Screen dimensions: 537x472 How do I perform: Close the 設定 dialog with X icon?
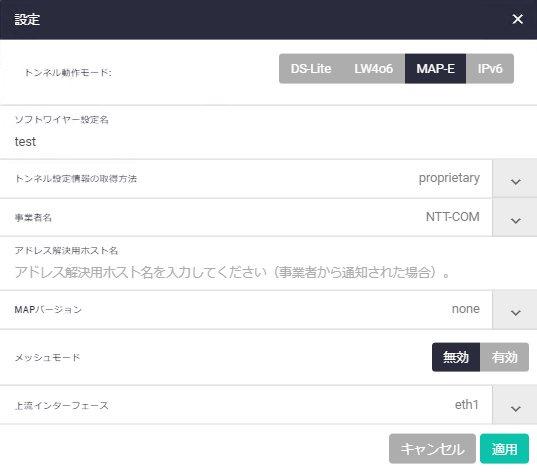(517, 19)
